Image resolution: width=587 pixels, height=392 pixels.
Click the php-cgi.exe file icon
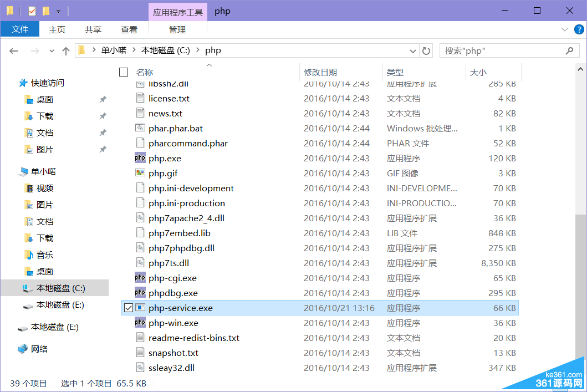140,278
